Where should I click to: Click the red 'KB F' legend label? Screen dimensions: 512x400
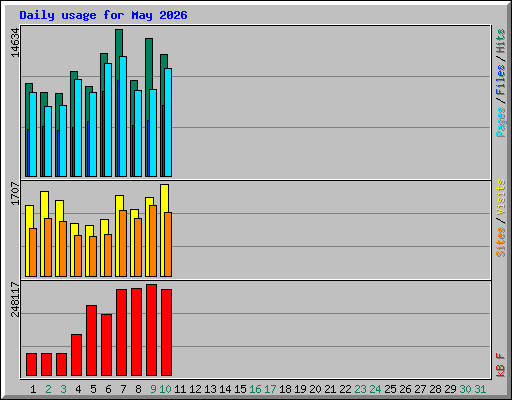(501, 365)
